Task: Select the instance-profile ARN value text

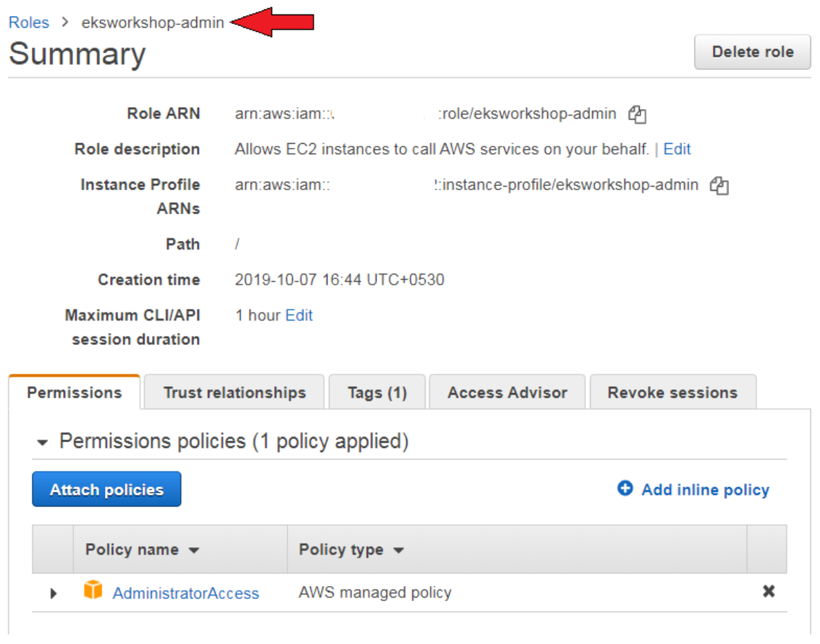Action: point(466,184)
